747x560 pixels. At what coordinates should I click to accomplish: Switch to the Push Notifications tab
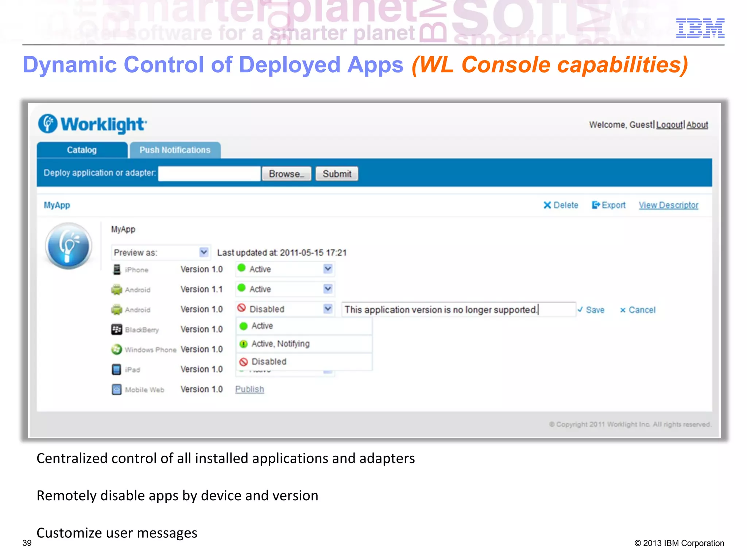(x=175, y=150)
